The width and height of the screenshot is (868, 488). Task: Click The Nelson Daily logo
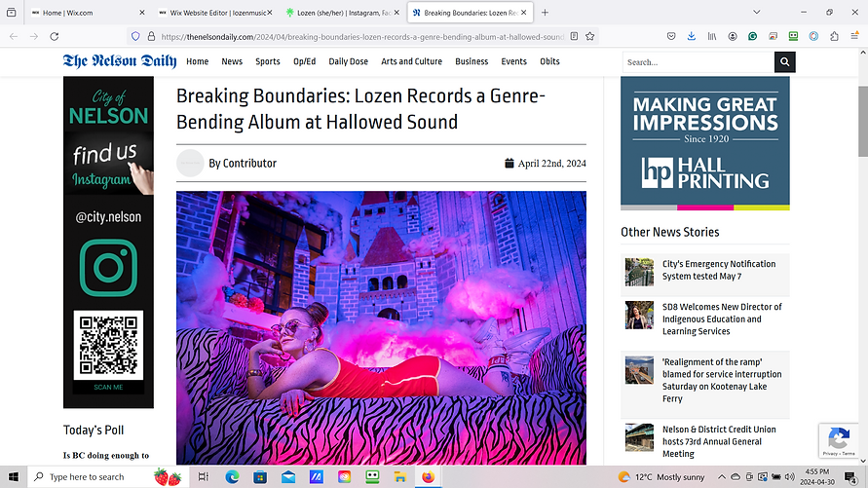click(x=120, y=60)
